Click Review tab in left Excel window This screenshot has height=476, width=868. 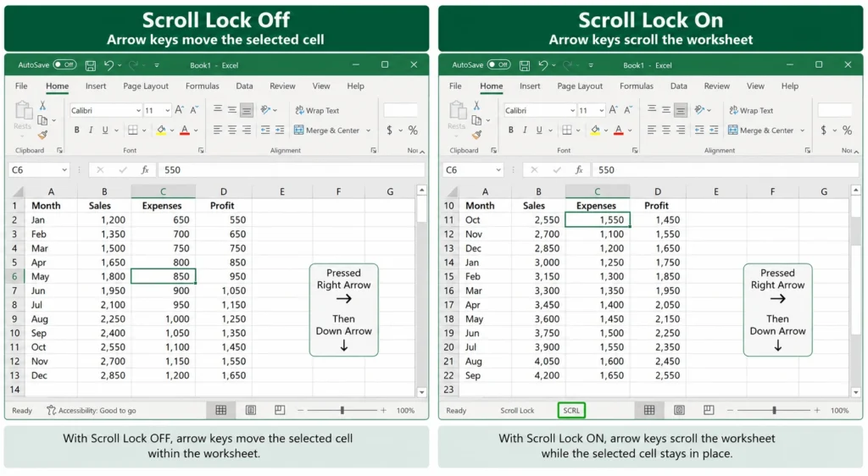pyautogui.click(x=282, y=86)
